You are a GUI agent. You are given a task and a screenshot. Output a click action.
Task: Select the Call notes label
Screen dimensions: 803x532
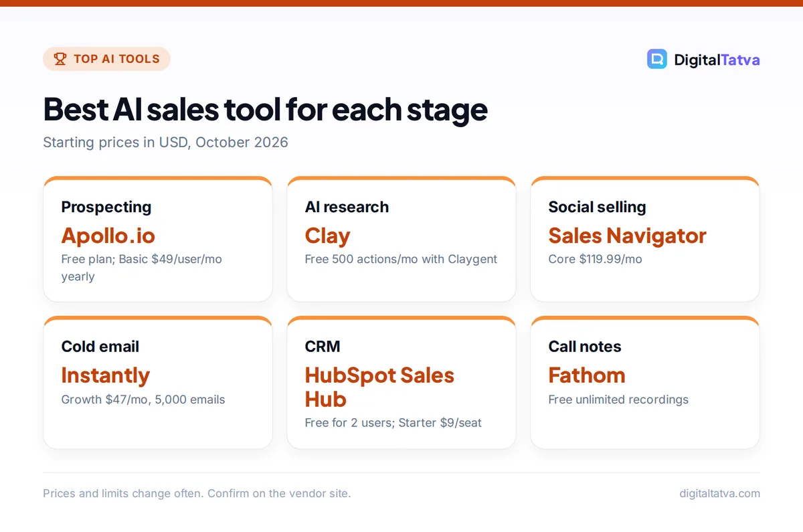click(x=585, y=347)
